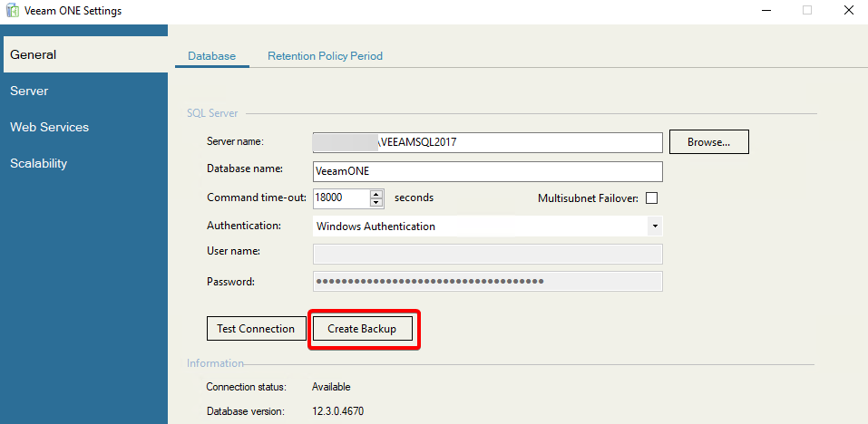Click the Database name field
This screenshot has width=868, height=424.
point(487,171)
